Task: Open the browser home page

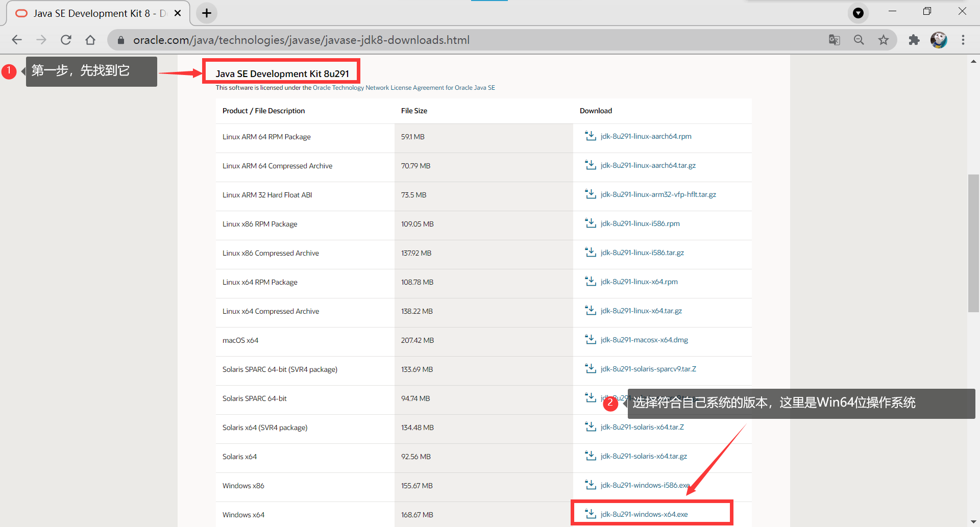Action: click(x=90, y=40)
